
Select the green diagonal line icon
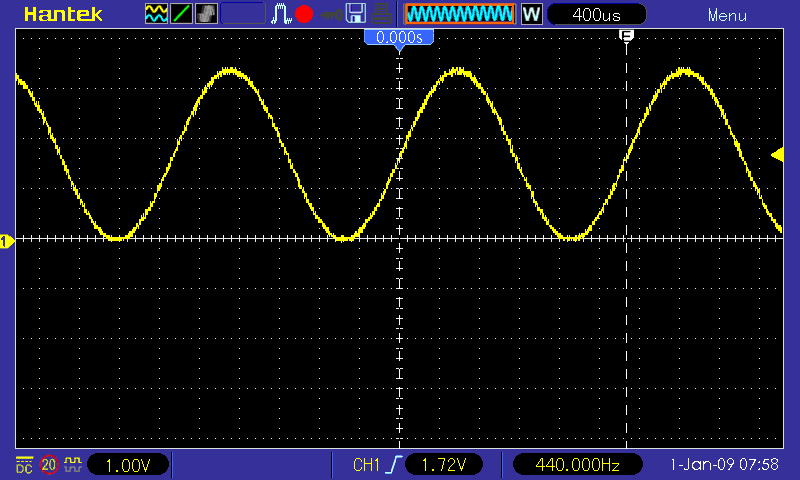coord(182,14)
